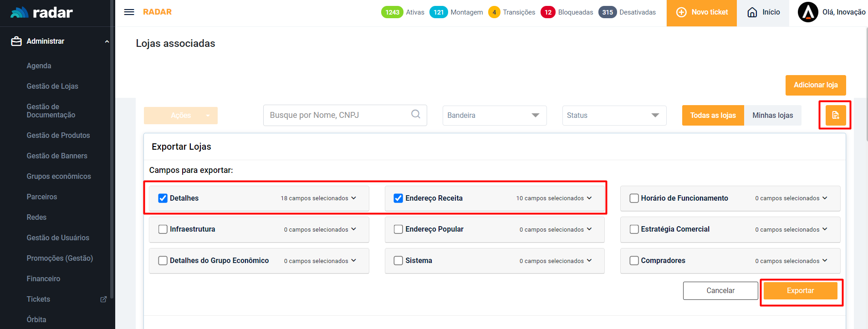This screenshot has width=868, height=329.
Task: Click the Início home icon
Action: tap(752, 12)
